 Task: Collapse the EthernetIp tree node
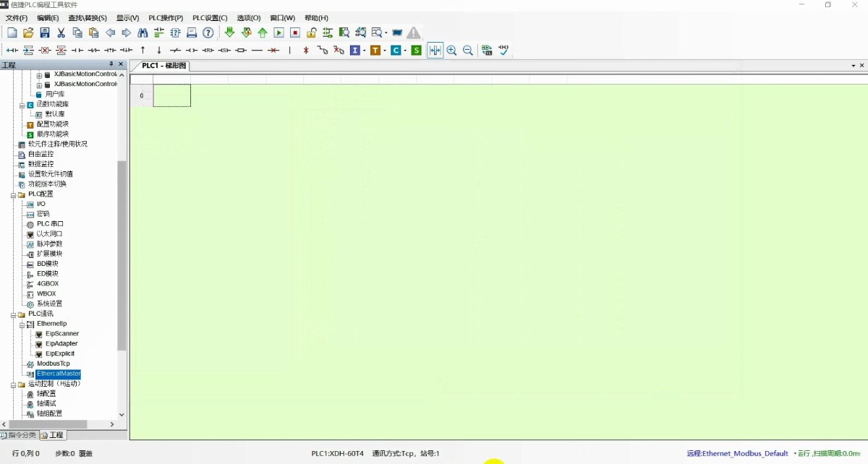22,324
